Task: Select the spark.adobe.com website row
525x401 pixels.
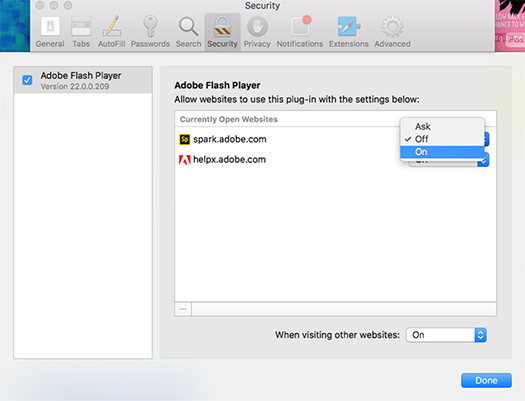Action: [x=288, y=139]
